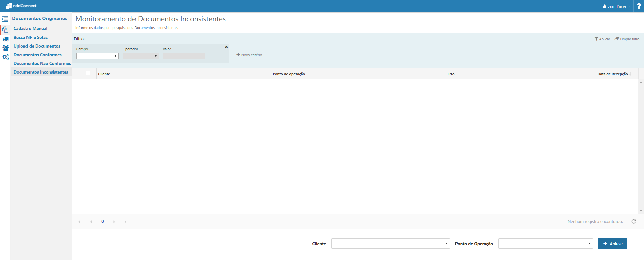Image resolution: width=644 pixels, height=260 pixels.
Task: Go to last page of results
Action: [126, 222]
